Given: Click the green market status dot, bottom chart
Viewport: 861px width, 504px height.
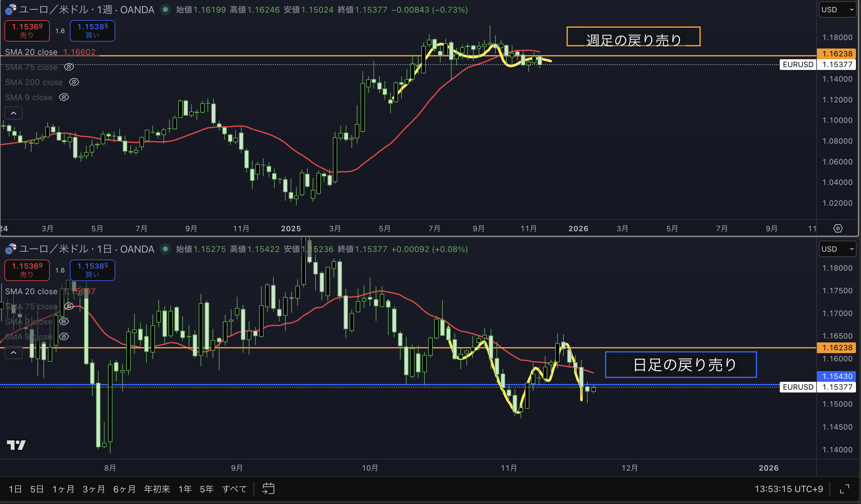Looking at the screenshot, I should click(x=165, y=249).
